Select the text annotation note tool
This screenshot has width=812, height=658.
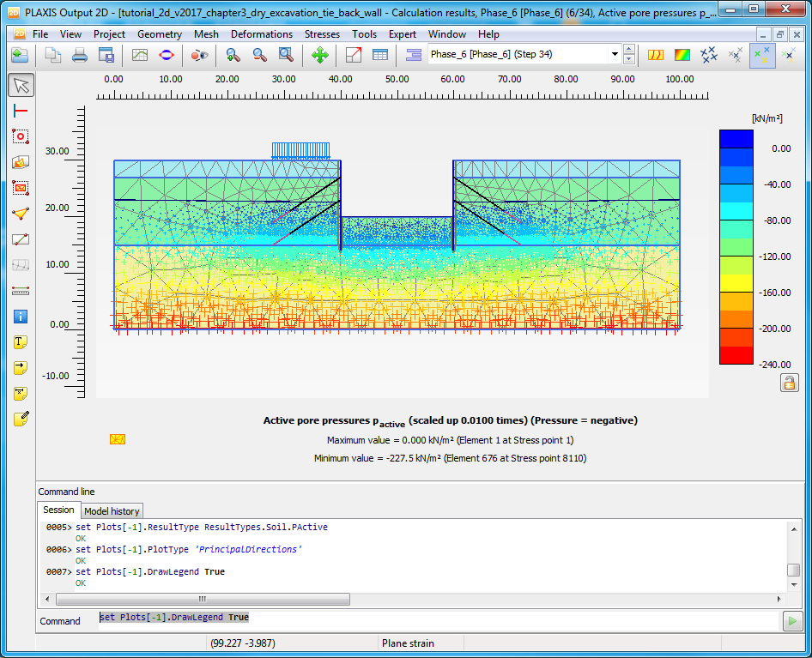point(21,342)
